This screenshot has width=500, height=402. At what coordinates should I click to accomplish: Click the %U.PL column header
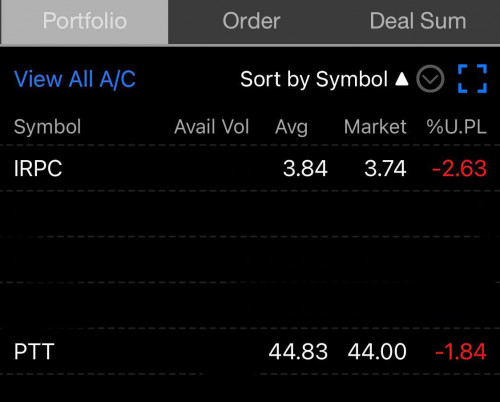[456, 127]
